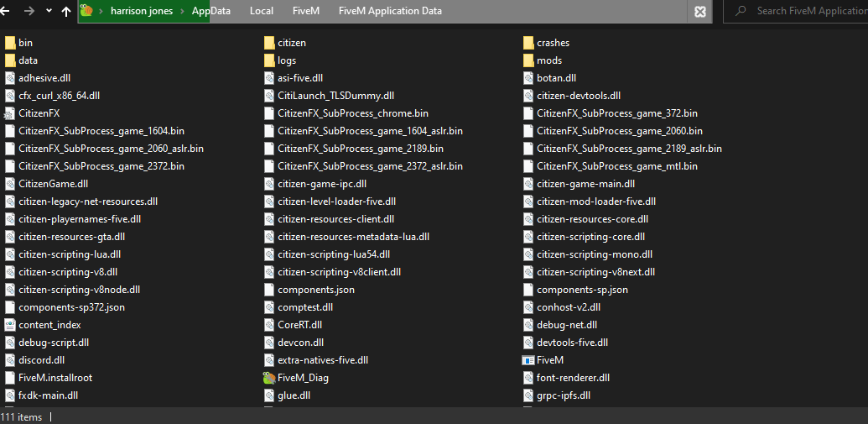Expand chevron before harrison jones breadcrumb

101,11
